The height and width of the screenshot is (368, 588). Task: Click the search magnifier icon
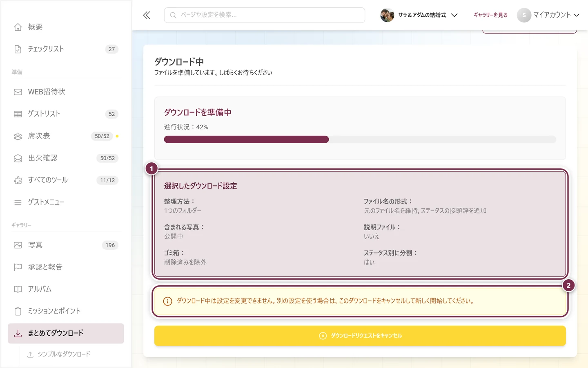(173, 15)
